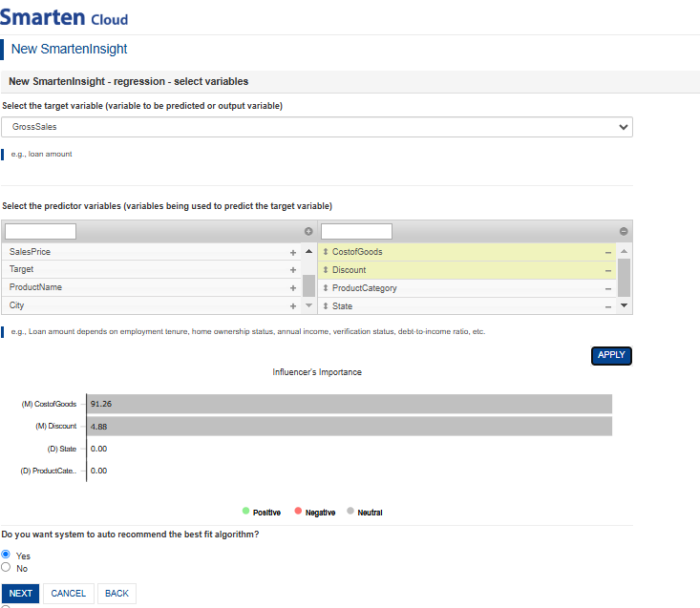This screenshot has width=700, height=608.
Task: Select No for auto recommend algorithm
Action: tap(6, 567)
